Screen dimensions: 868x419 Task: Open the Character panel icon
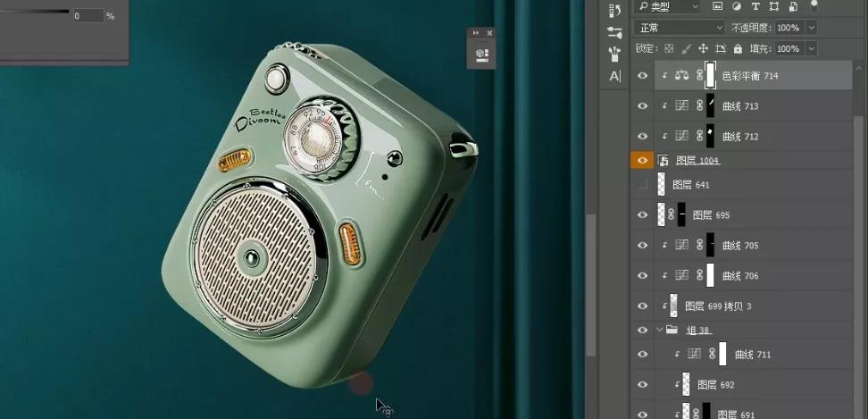coord(615,76)
